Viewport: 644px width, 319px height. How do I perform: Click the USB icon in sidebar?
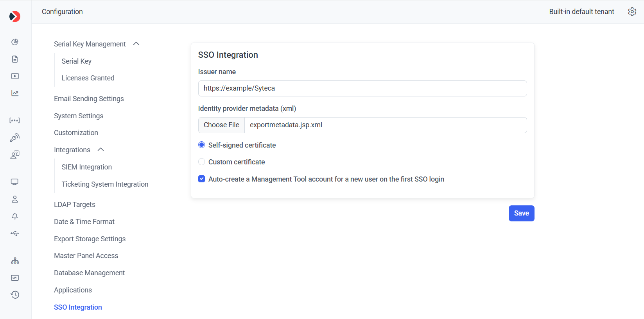coord(15,233)
